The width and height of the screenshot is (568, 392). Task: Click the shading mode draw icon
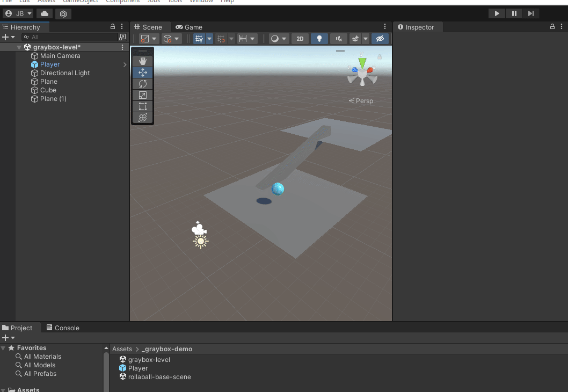145,39
